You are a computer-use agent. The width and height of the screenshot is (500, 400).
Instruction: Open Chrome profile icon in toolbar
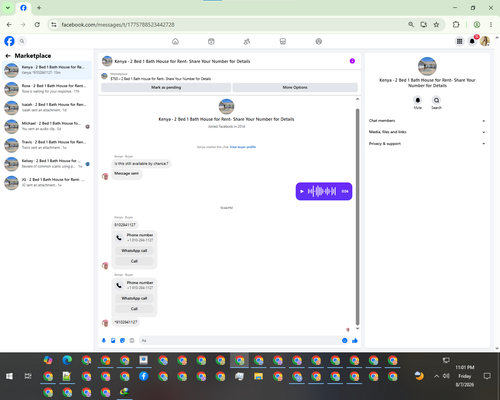477,24
